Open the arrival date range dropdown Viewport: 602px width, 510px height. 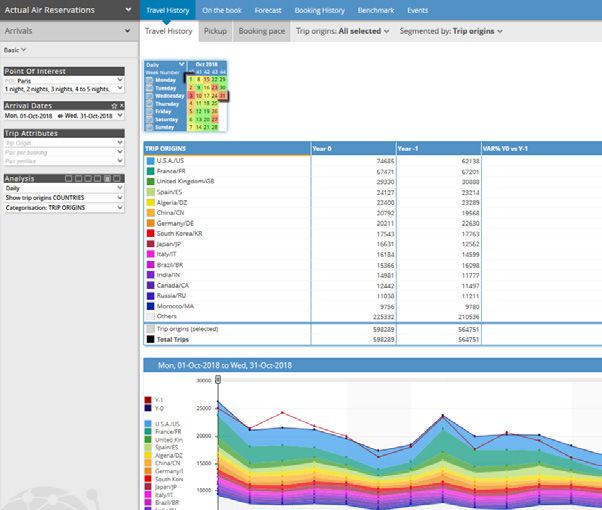[64, 116]
